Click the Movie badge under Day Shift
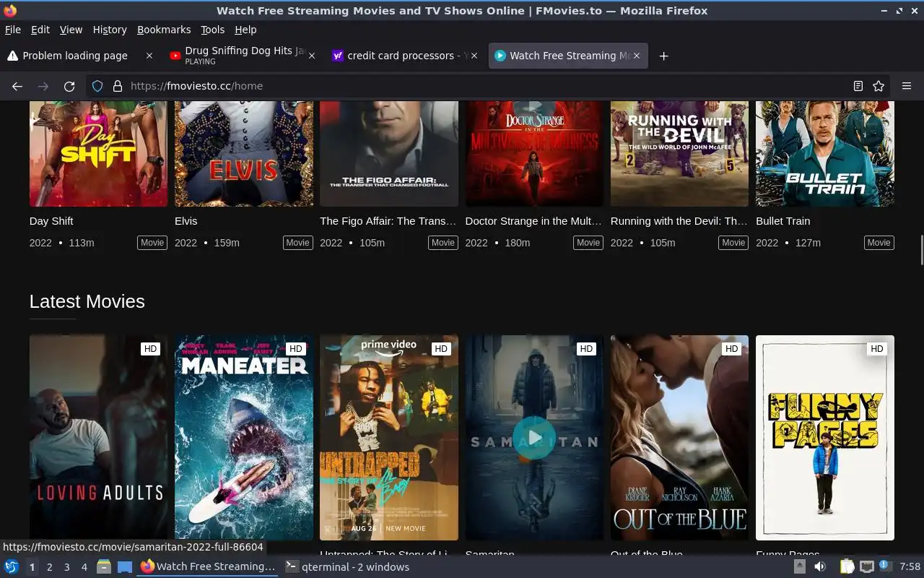 tap(152, 243)
